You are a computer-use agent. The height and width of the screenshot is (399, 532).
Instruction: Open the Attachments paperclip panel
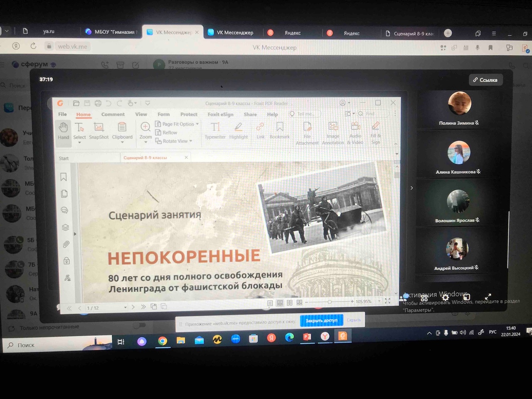tap(66, 244)
